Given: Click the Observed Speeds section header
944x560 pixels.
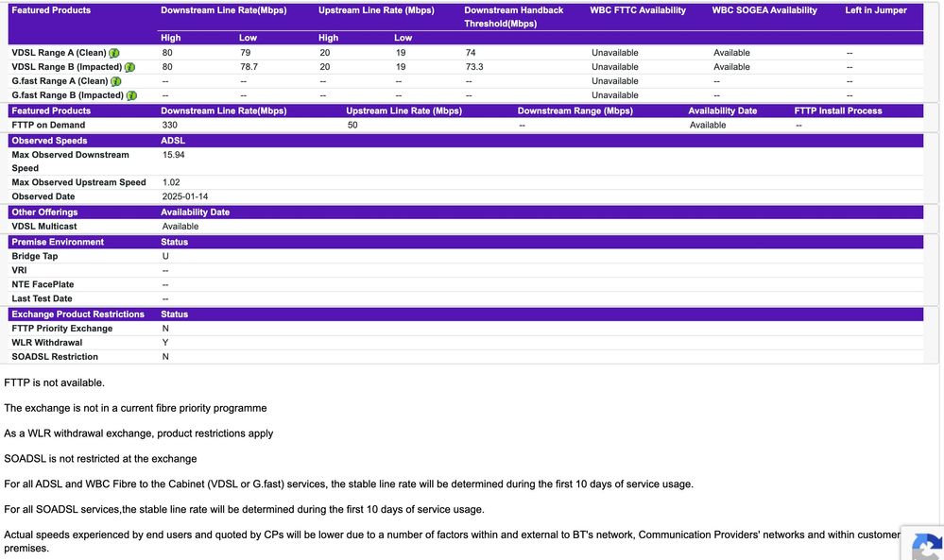Looking at the screenshot, I should point(49,141).
